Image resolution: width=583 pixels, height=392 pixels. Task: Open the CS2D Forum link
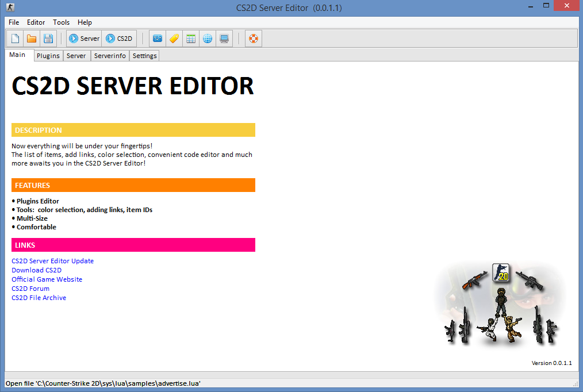pyautogui.click(x=30, y=289)
